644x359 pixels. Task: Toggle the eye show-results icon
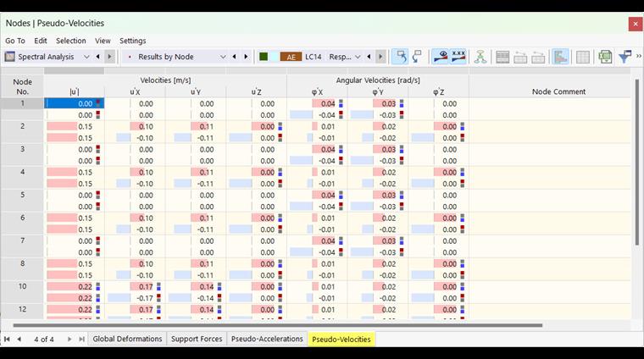click(441, 57)
